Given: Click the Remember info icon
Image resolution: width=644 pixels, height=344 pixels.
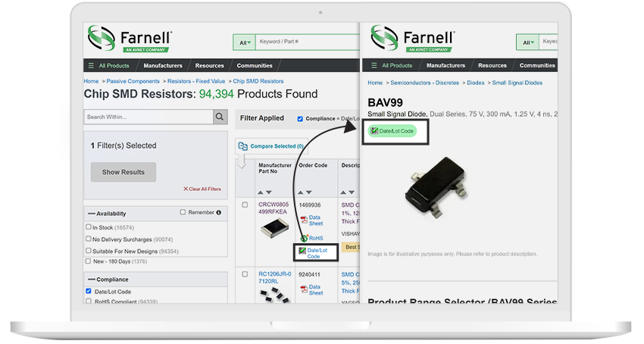Looking at the screenshot, I should 219,213.
